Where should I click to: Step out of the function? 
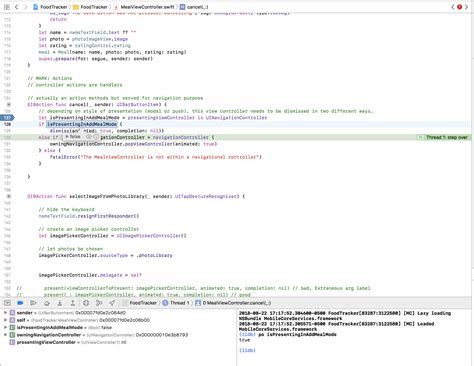72,303
